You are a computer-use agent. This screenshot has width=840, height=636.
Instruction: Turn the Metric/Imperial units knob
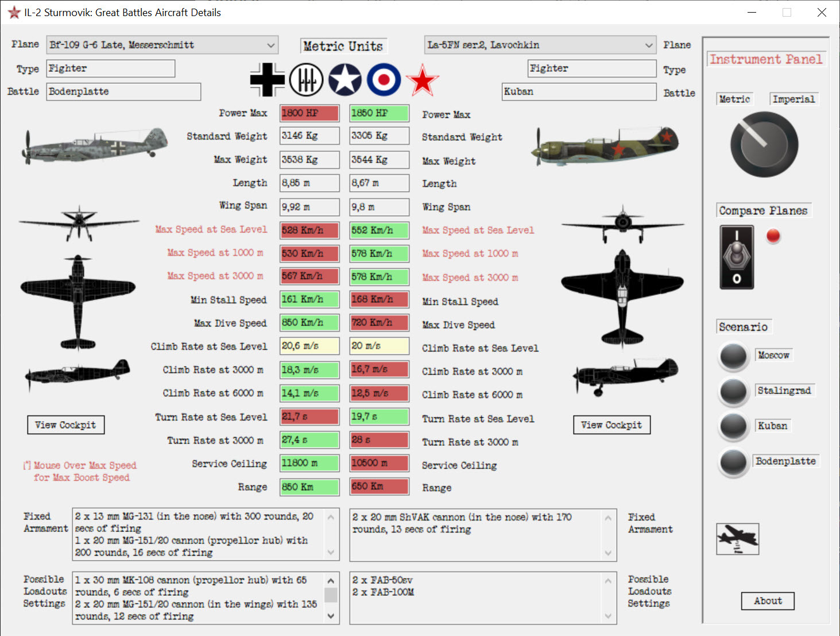coord(764,144)
